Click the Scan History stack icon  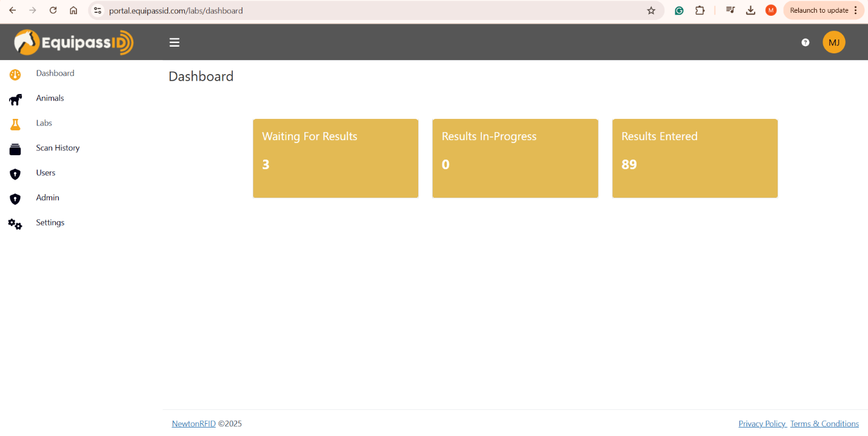point(15,149)
